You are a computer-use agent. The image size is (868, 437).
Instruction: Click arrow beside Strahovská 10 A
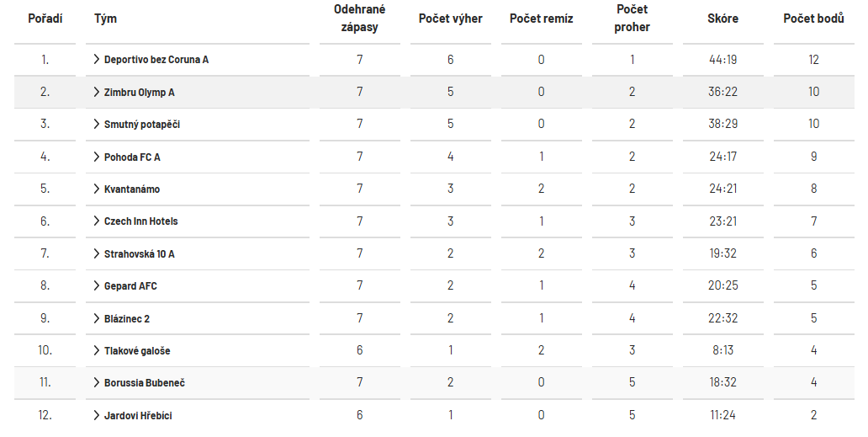pyautogui.click(x=97, y=253)
